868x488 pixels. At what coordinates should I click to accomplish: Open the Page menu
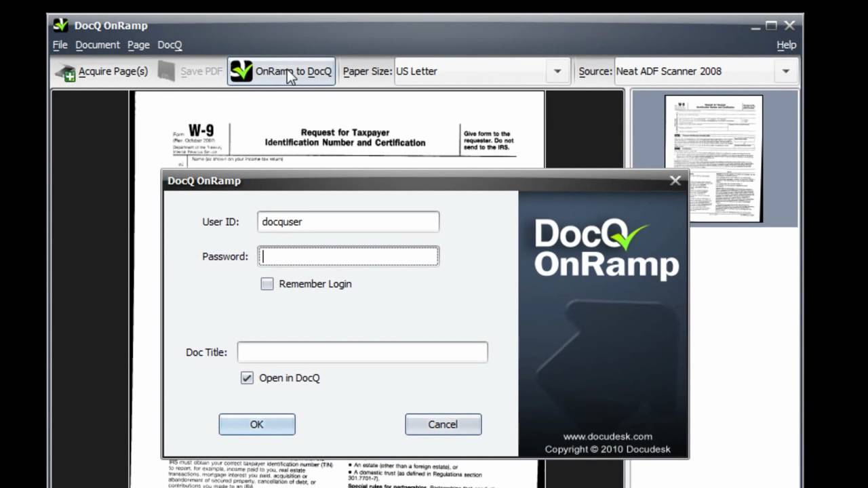pyautogui.click(x=138, y=45)
